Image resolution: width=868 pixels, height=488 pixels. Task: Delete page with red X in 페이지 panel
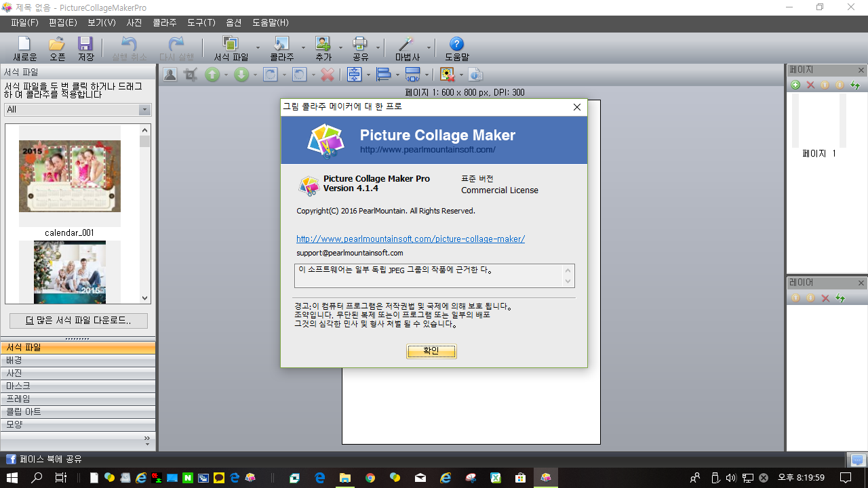click(810, 85)
